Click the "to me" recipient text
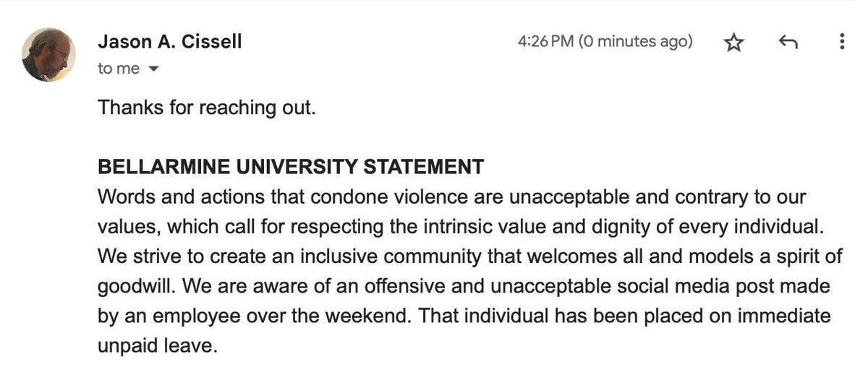This screenshot has height=380, width=868. (x=118, y=69)
